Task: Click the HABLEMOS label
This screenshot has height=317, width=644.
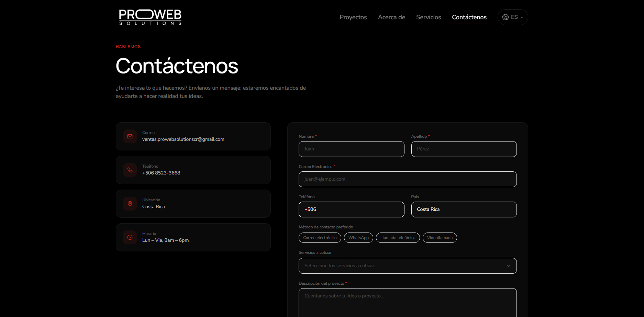Action: [x=128, y=47]
